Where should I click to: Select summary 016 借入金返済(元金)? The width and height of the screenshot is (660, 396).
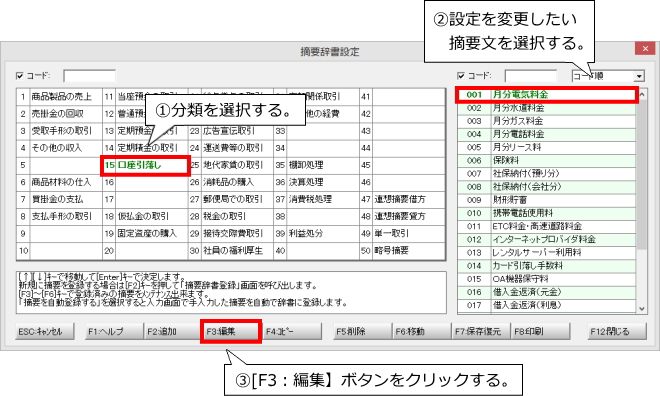coord(547,292)
